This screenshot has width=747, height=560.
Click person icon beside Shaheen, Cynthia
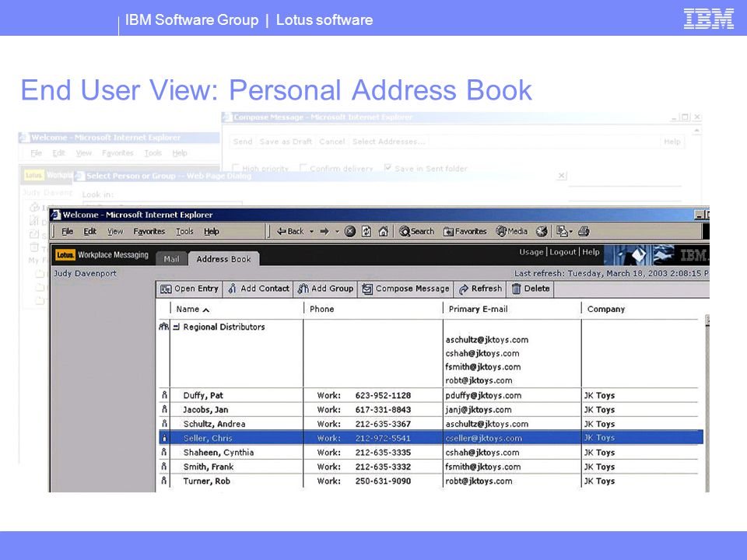pos(164,452)
